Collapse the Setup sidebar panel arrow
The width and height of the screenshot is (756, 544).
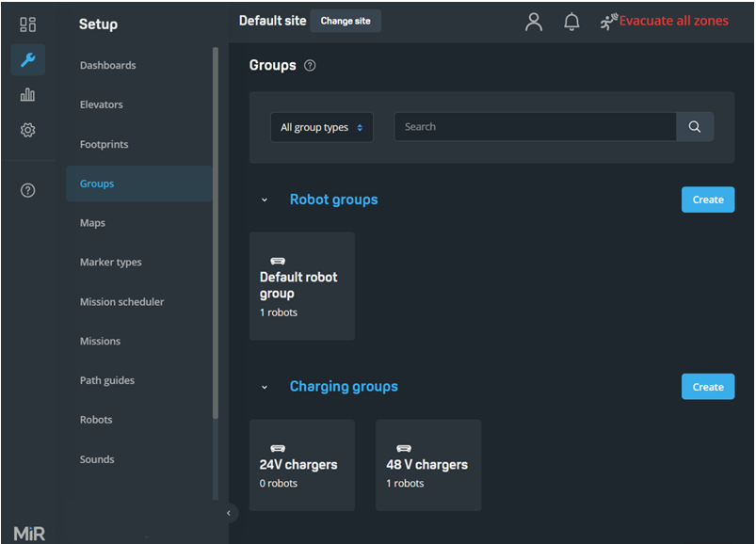point(229,513)
